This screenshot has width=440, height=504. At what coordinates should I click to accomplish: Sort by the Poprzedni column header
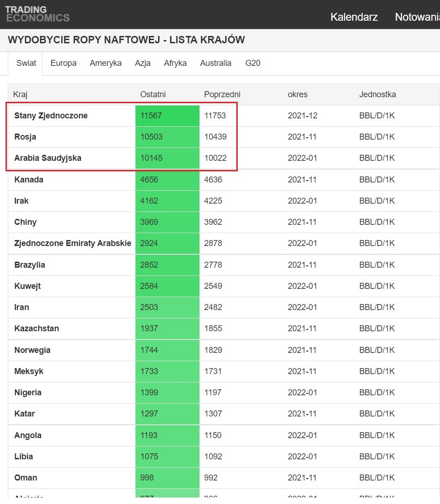tap(222, 94)
